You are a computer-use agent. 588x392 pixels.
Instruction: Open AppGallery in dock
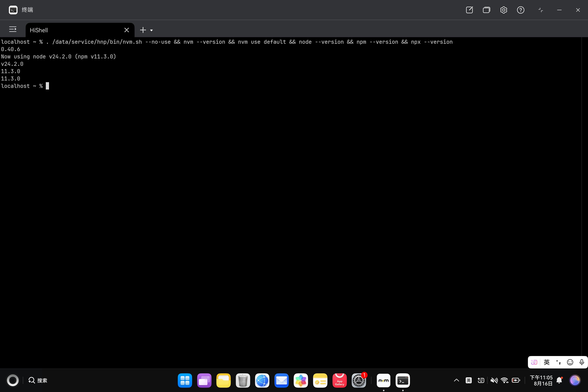[339, 381]
